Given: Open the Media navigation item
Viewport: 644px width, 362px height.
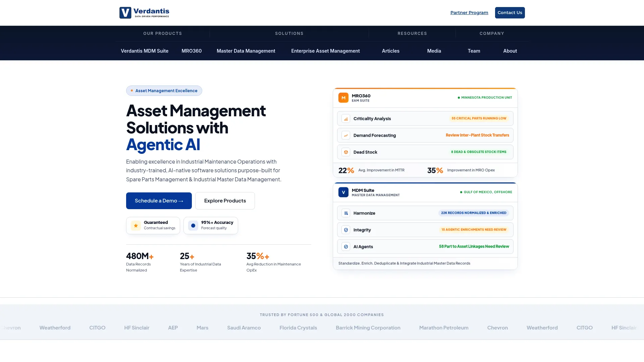Looking at the screenshot, I should pyautogui.click(x=434, y=51).
